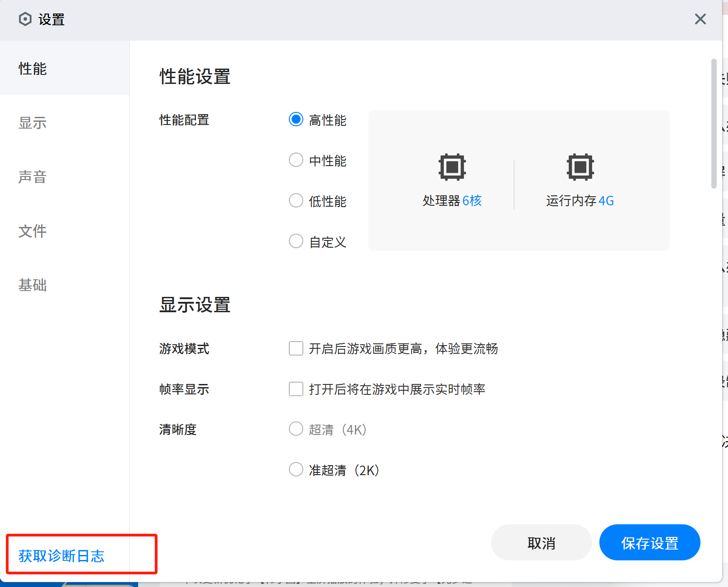Screen dimensions: 728x587
Task: Switch to the 基础 sidebar tab
Action: (x=65, y=285)
